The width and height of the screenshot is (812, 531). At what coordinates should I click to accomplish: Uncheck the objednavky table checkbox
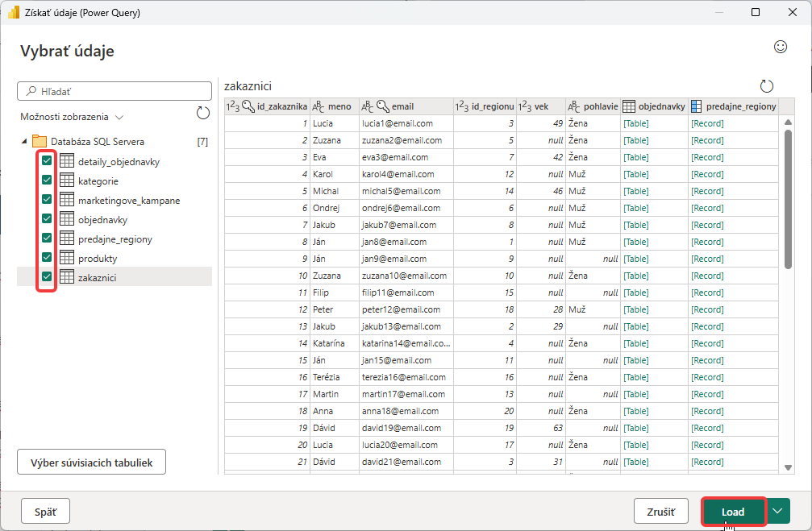(47, 218)
